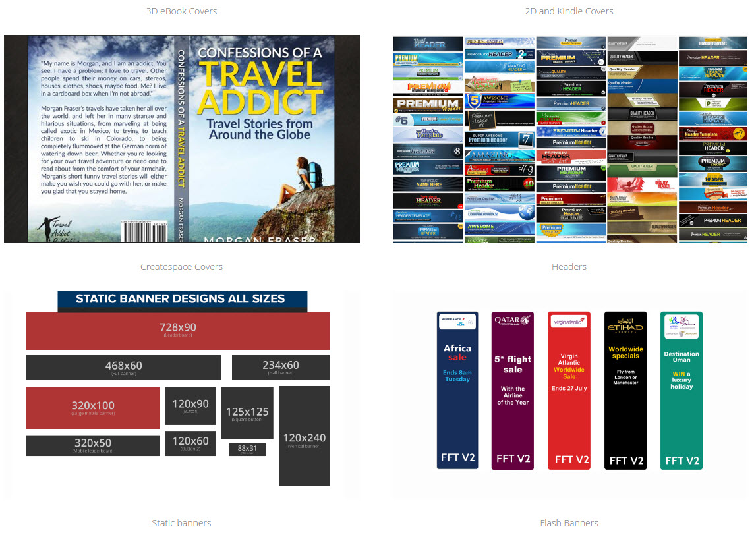The image size is (756, 535).
Task: Click the red 728x90 leaderboard block
Action: point(178,331)
